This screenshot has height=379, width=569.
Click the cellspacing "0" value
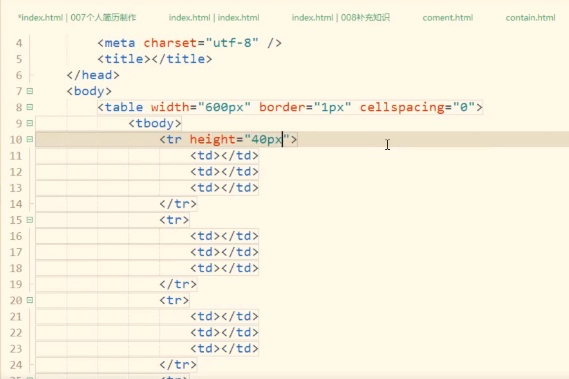coord(464,107)
